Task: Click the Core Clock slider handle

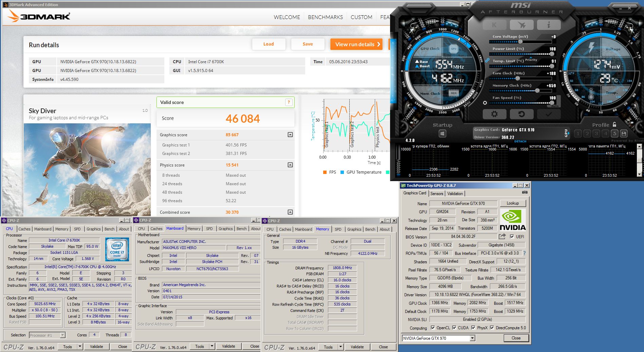Action: tap(517, 78)
